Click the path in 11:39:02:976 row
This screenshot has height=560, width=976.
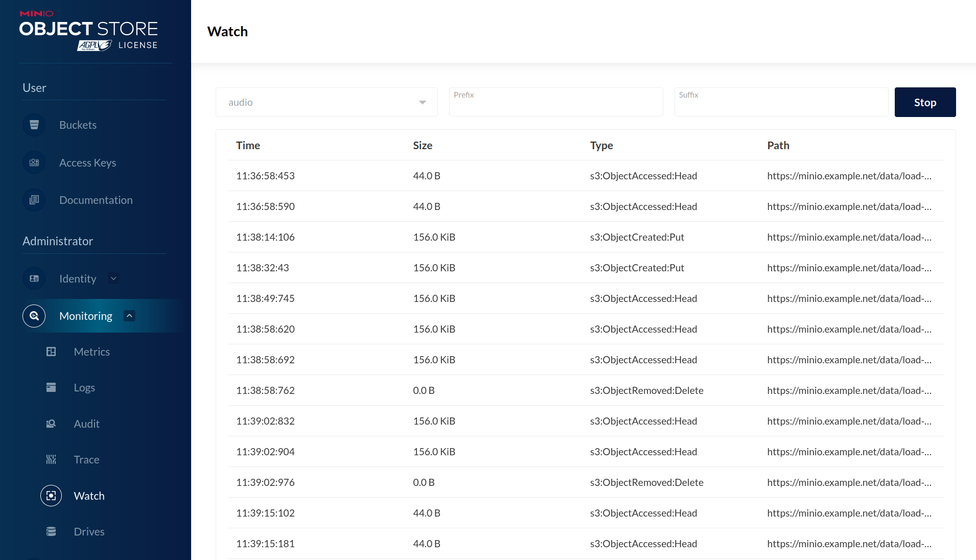tap(849, 482)
